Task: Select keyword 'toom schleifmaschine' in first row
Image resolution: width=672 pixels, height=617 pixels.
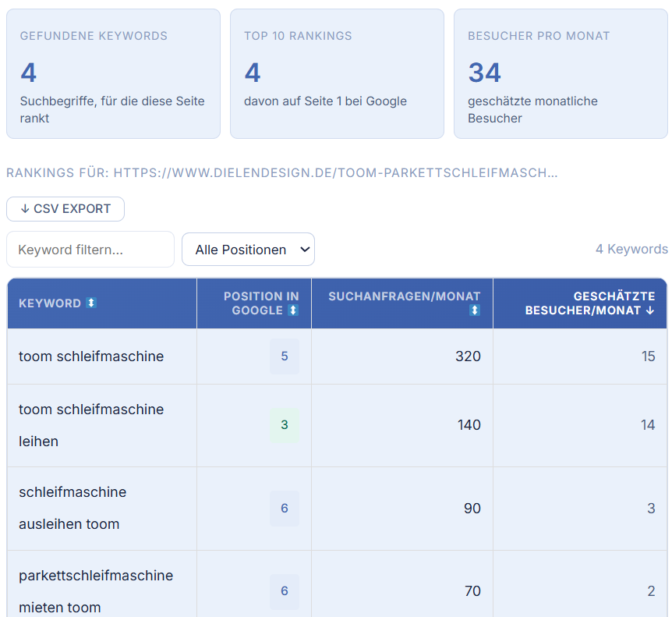Action: tap(91, 356)
